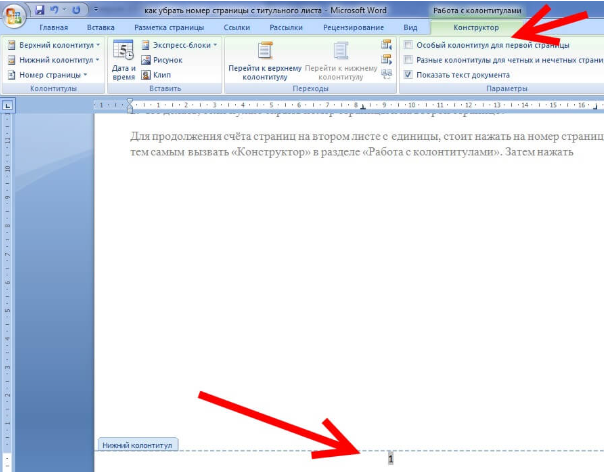
Task: Insert a Рисунок into the header
Action: coord(168,60)
